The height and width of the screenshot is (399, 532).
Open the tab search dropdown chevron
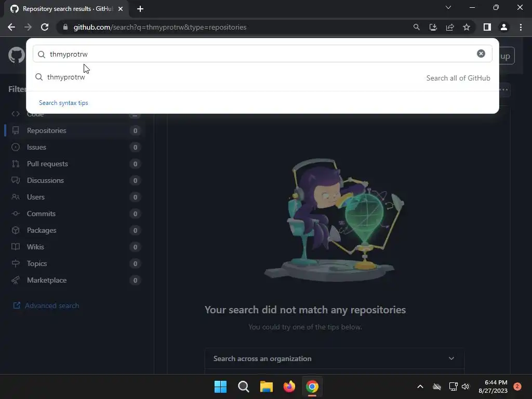448,7
